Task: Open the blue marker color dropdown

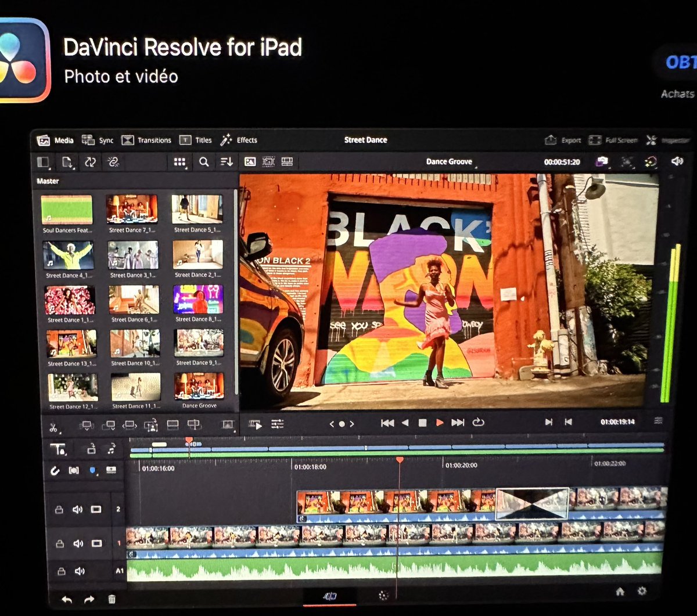Action: coord(92,471)
